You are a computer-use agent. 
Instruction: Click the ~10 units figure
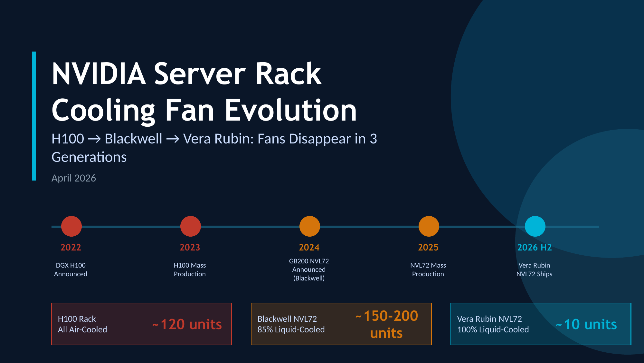point(586,324)
